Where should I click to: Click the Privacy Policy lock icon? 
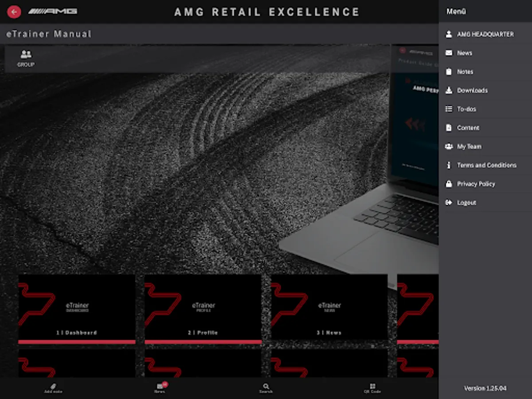click(449, 184)
